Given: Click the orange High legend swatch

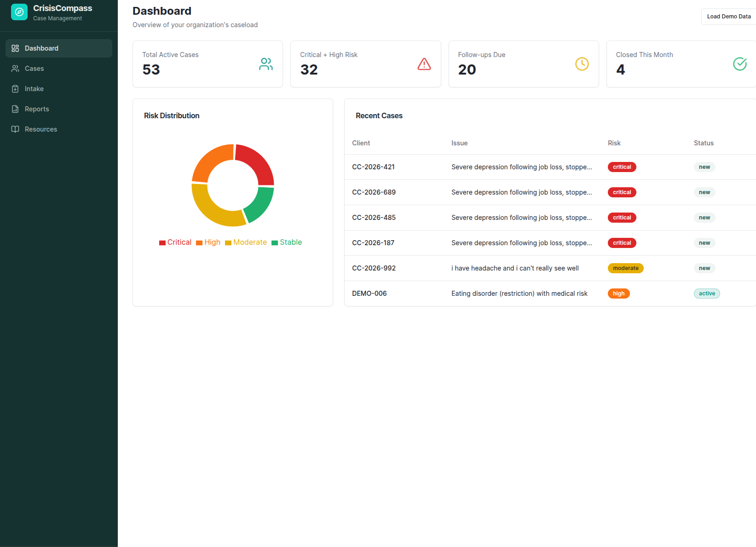Looking at the screenshot, I should 199,243.
